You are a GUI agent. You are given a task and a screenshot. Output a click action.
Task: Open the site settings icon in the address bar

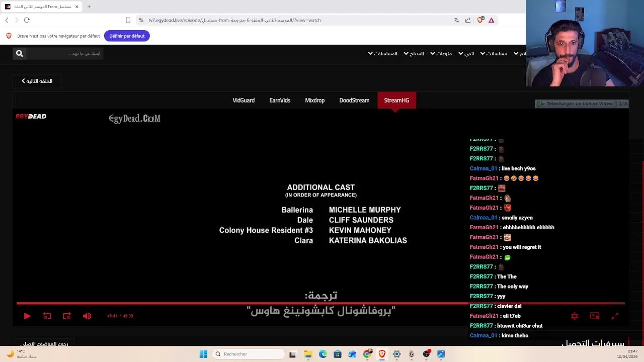point(141,20)
